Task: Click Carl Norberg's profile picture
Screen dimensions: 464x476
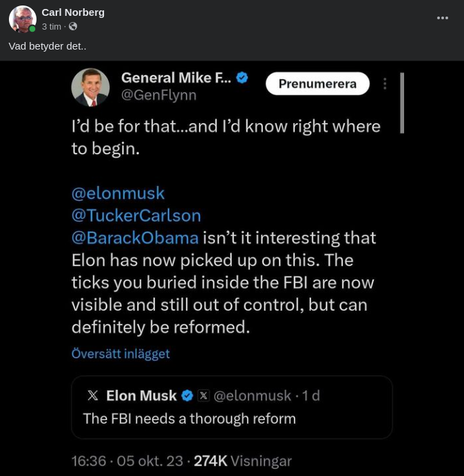Action: 22,19
